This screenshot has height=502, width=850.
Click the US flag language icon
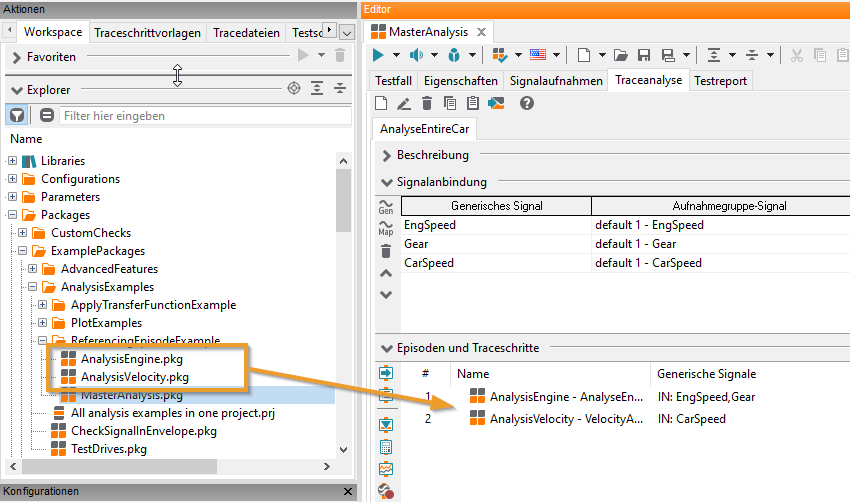[x=538, y=55]
